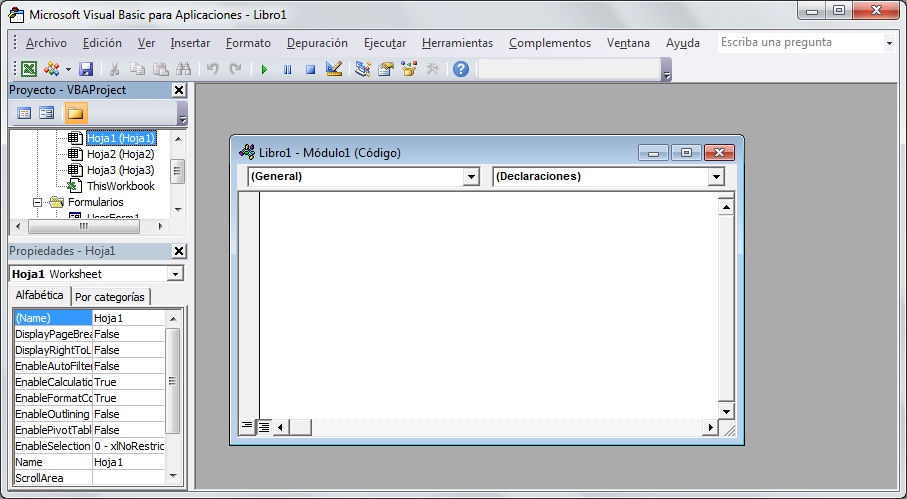The height and width of the screenshot is (499, 907).
Task: Open the Formato menu
Action: (x=248, y=43)
